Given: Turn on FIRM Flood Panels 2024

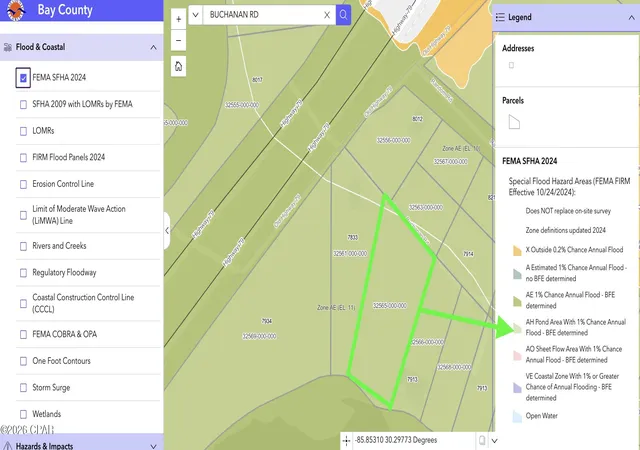Looking at the screenshot, I should [23, 158].
